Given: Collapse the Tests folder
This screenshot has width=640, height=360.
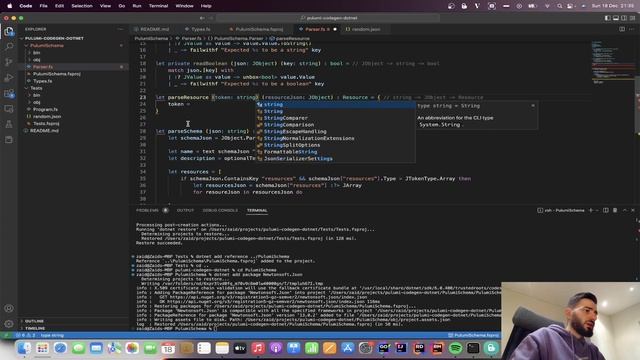Looking at the screenshot, I should pyautogui.click(x=36, y=88).
